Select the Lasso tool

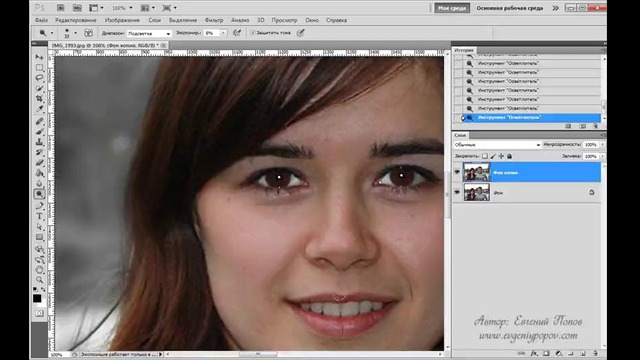39,78
